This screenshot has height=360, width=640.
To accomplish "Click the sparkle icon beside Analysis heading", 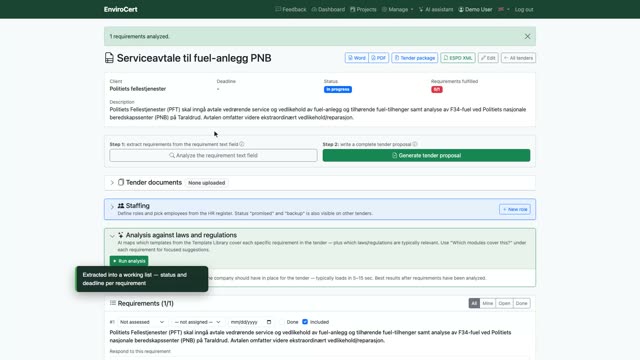I will coord(121,235).
